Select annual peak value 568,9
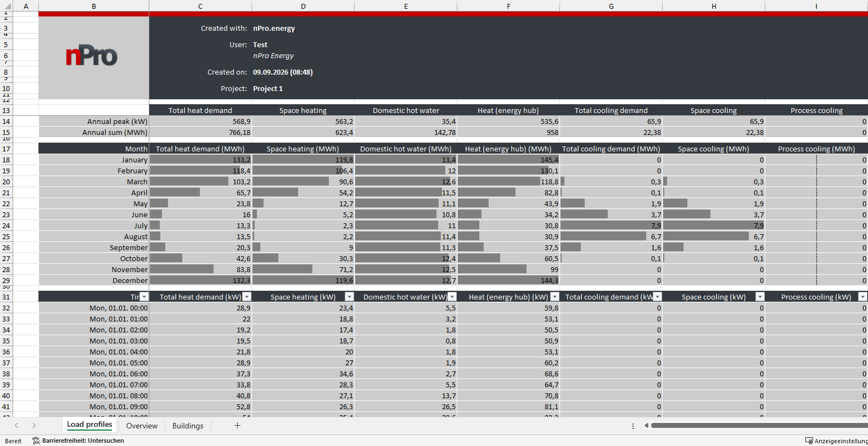 [x=200, y=121]
